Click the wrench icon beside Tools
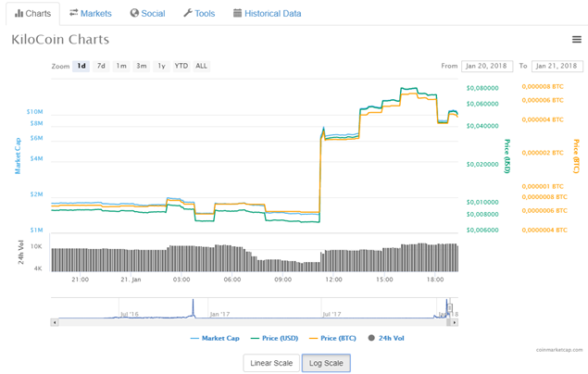 pyautogui.click(x=187, y=13)
